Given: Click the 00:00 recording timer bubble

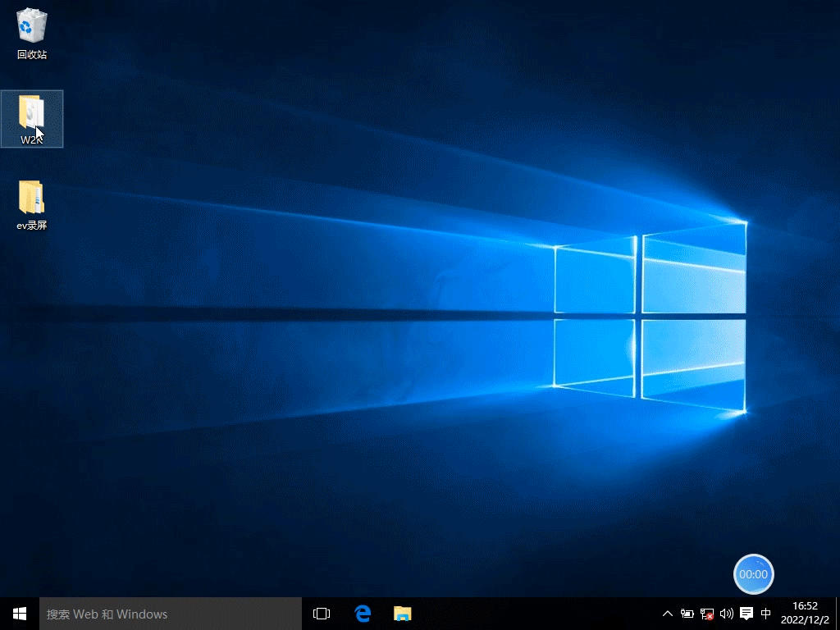Looking at the screenshot, I should pos(753,574).
